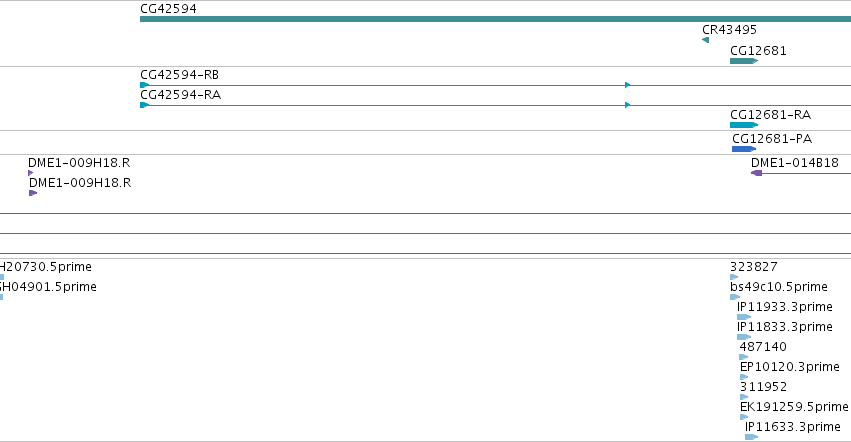This screenshot has height=442, width=851.
Task: Select the IP11633.3prime EST glyph
Action: pyautogui.click(x=752, y=437)
